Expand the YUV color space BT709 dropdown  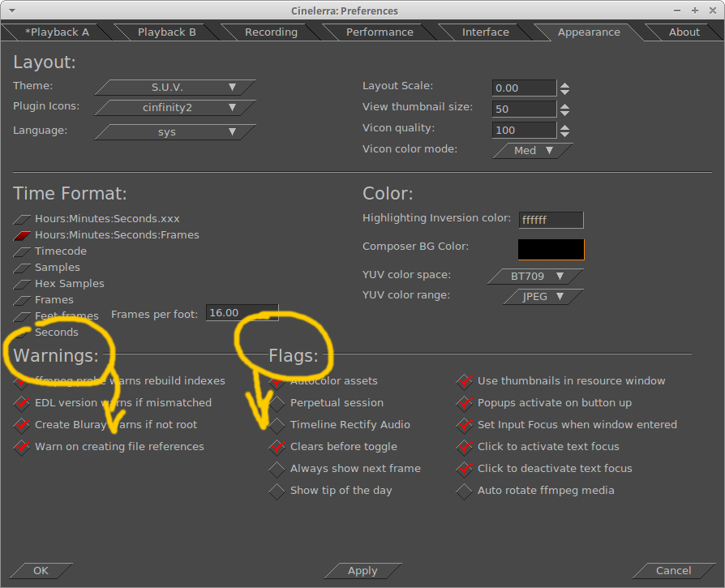[535, 276]
